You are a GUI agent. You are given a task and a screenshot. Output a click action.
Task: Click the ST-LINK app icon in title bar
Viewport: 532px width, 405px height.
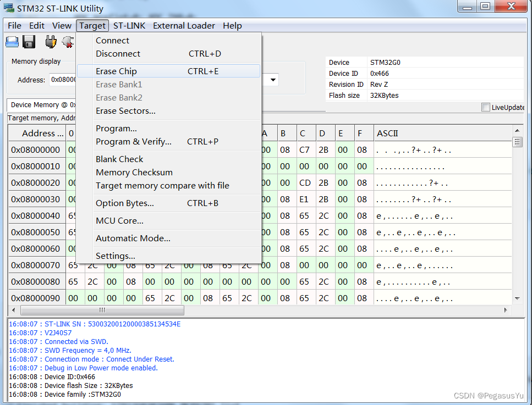tap(8, 8)
